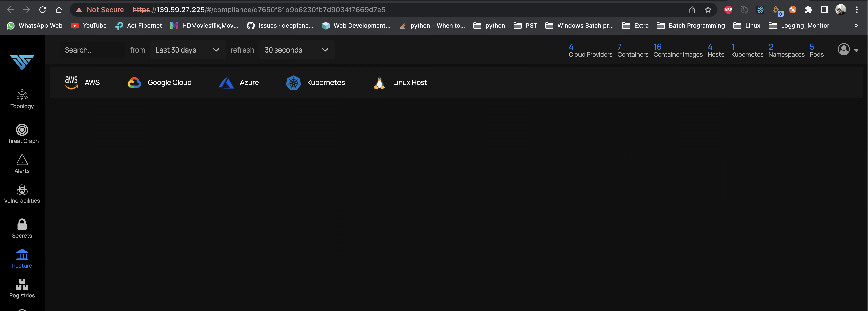
Task: Go to Alerts in sidebar
Action: pos(22,164)
